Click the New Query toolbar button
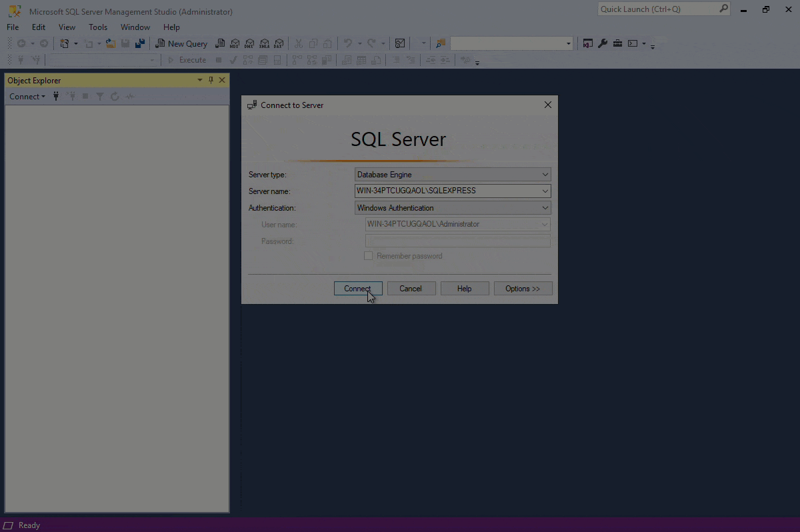The image size is (800, 532). click(x=181, y=43)
